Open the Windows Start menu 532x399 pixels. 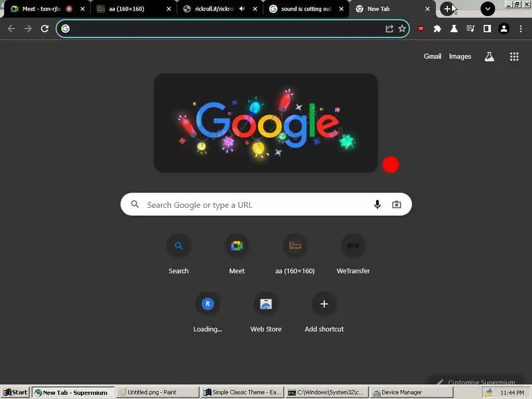click(x=15, y=393)
